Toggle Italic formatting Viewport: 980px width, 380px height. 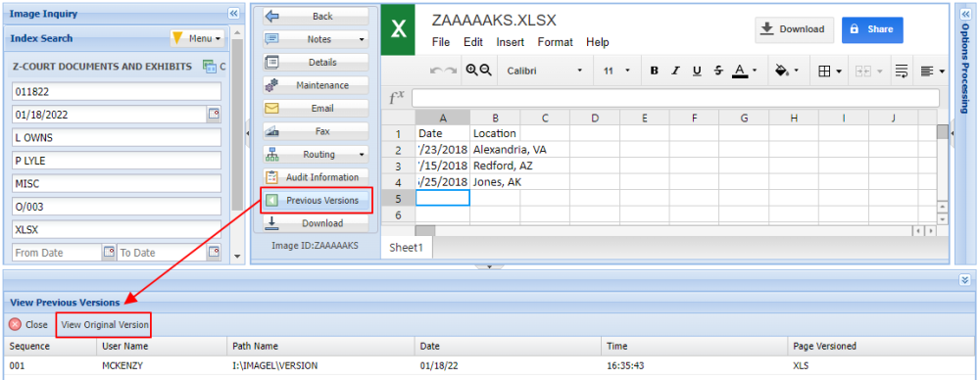pos(675,71)
